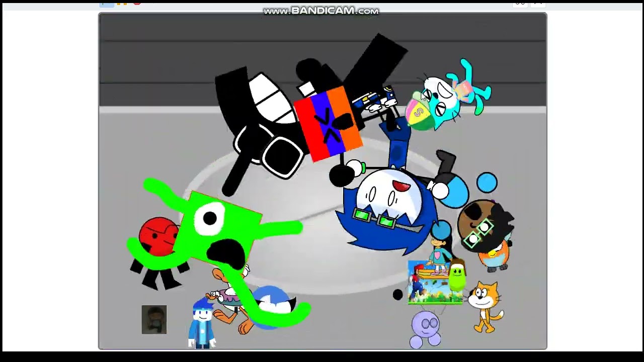Click the red-blue-orange striped square face

click(329, 124)
